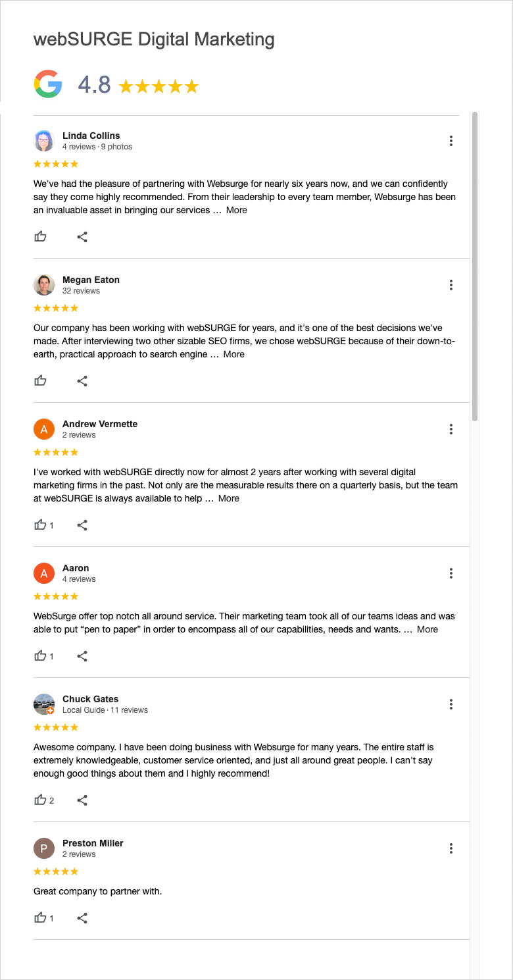Share Preston Miller's review
Screen dimensions: 513x980
point(82,918)
